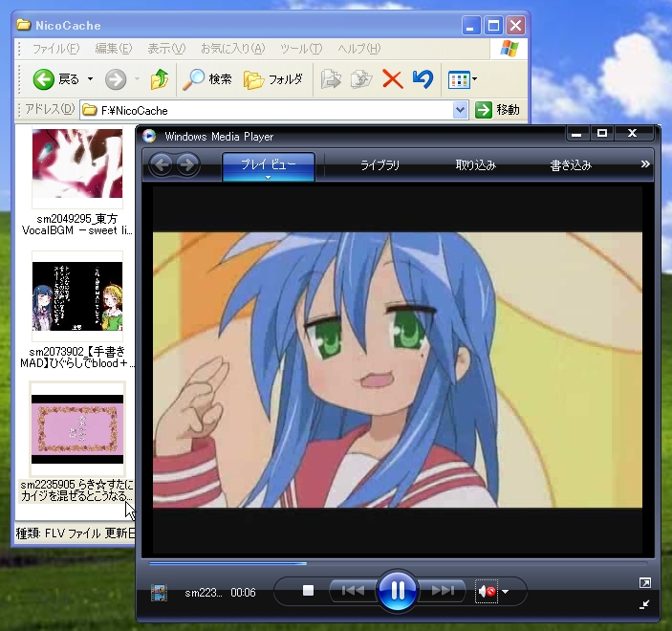
Task: Maximize the NicoCache Explorer window
Action: (x=493, y=26)
